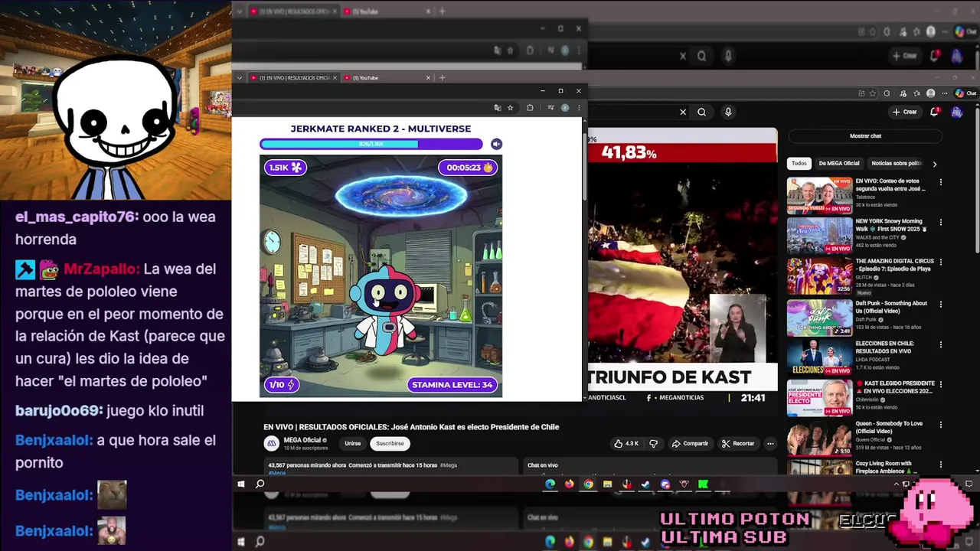Clear the YouTube search box with the X
Screen dimensions: 980x551
683,112
